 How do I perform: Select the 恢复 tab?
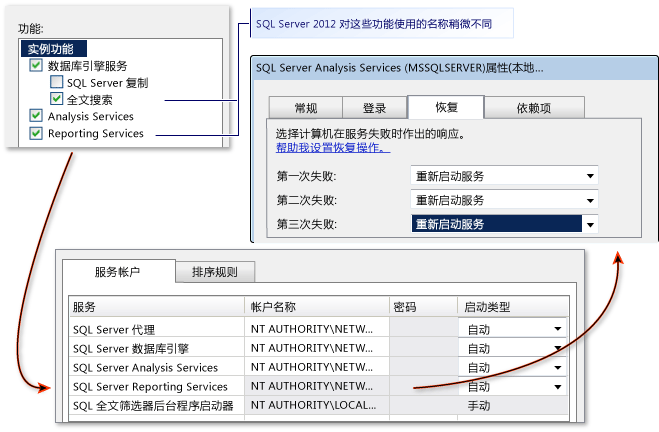click(x=446, y=107)
